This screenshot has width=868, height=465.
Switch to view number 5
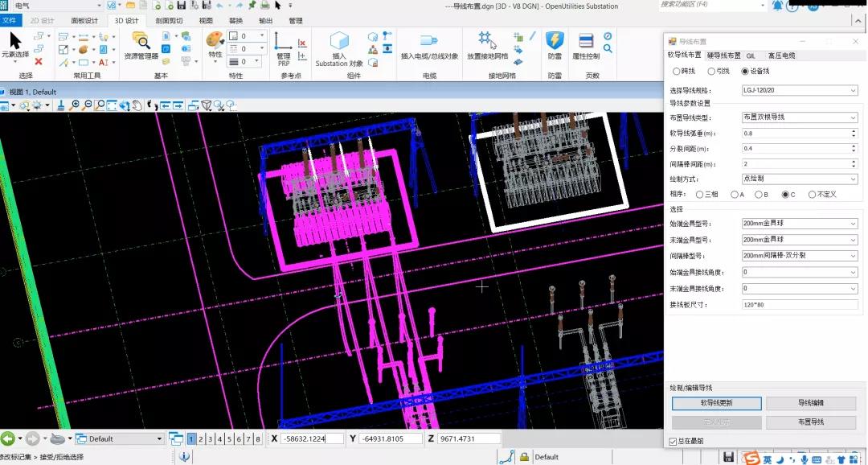229,439
